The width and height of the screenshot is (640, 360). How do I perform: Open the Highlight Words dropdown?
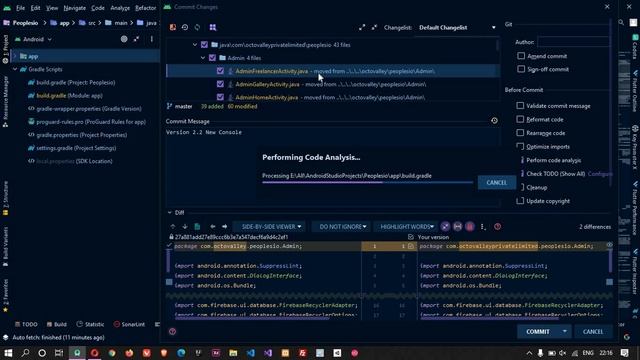point(407,227)
